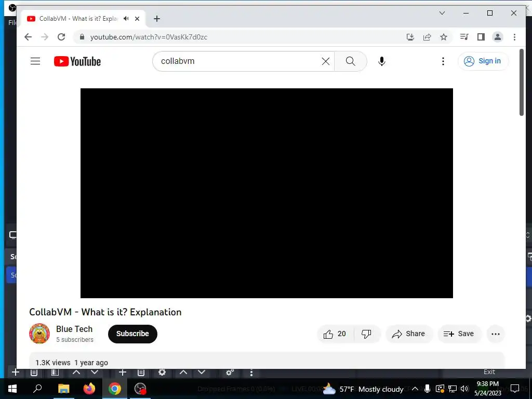Toggle Chrome side panel
The height and width of the screenshot is (399, 532).
click(481, 37)
